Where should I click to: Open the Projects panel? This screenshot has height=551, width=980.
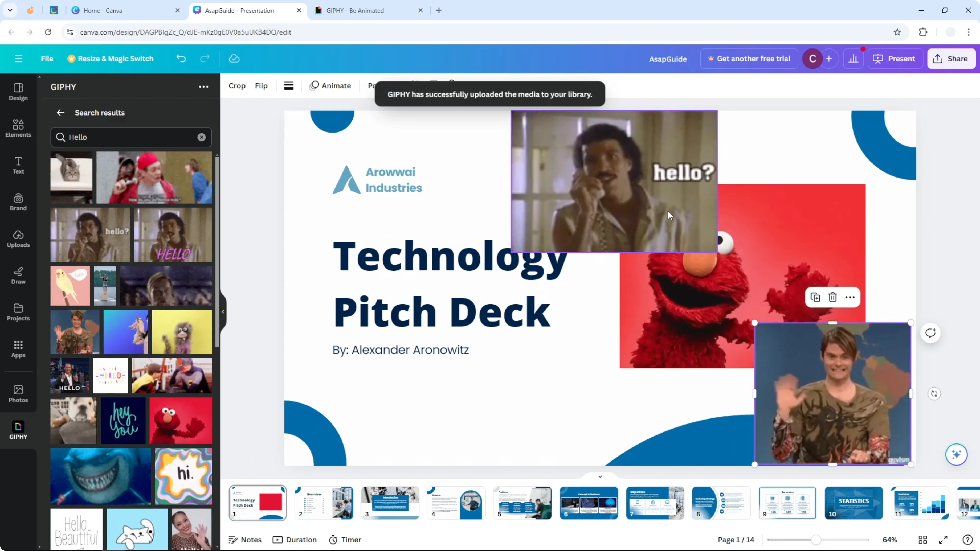tap(18, 312)
